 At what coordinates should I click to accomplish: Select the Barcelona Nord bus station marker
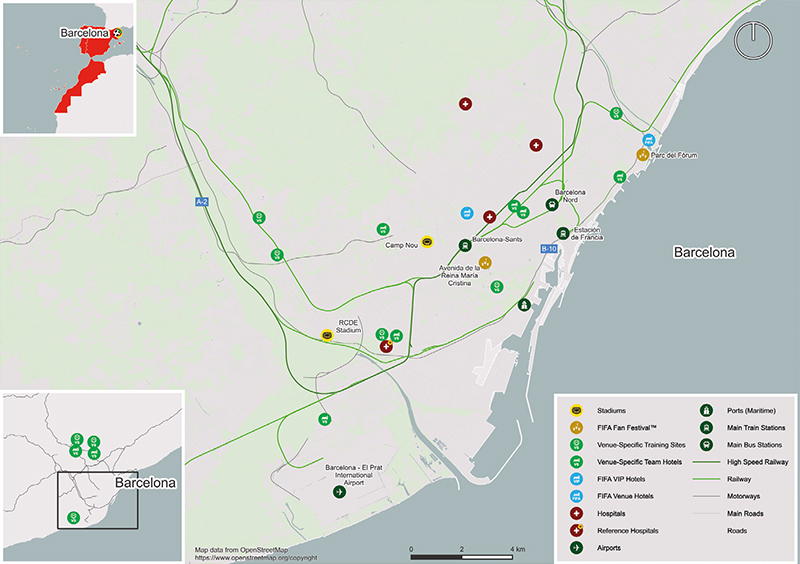click(x=552, y=205)
